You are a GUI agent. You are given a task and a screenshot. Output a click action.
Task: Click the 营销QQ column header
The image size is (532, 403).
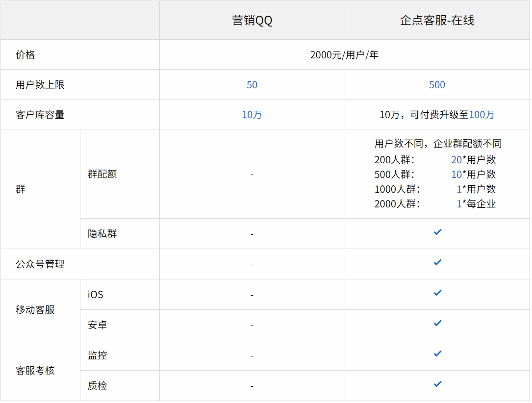tap(252, 21)
